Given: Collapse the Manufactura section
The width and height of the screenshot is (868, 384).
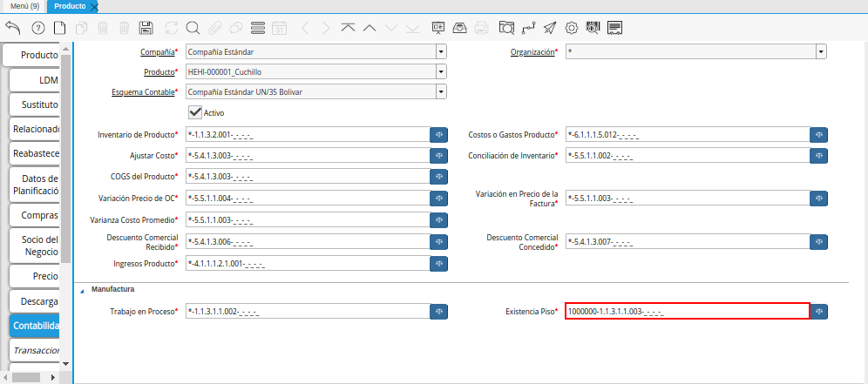Looking at the screenshot, I should [83, 290].
